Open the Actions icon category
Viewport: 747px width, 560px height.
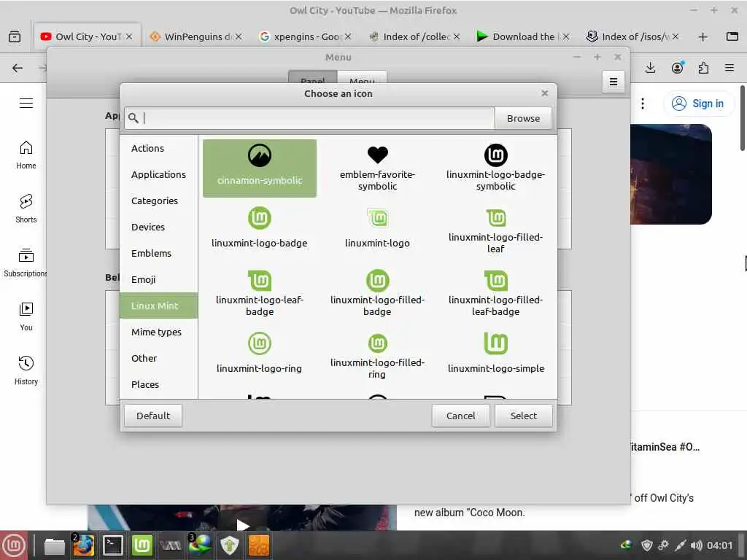(x=158, y=148)
